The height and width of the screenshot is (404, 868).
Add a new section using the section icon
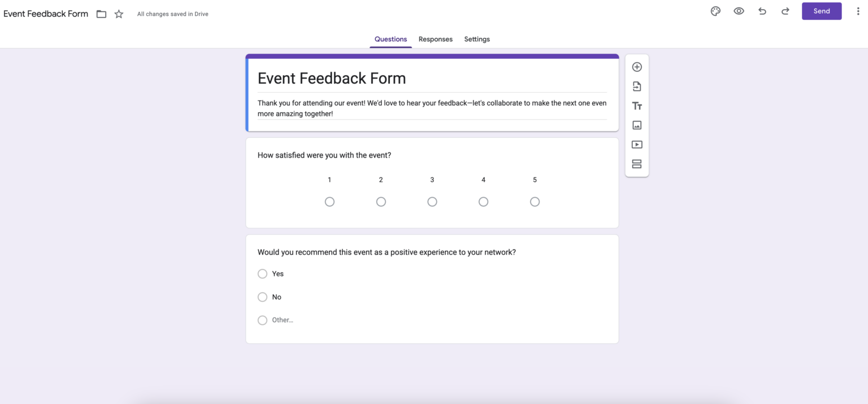click(x=637, y=164)
